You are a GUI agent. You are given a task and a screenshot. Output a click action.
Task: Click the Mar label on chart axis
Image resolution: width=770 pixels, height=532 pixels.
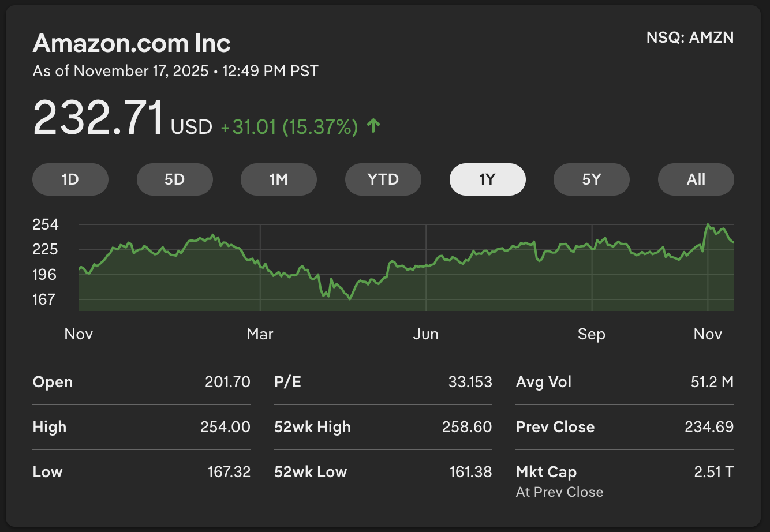click(x=260, y=334)
